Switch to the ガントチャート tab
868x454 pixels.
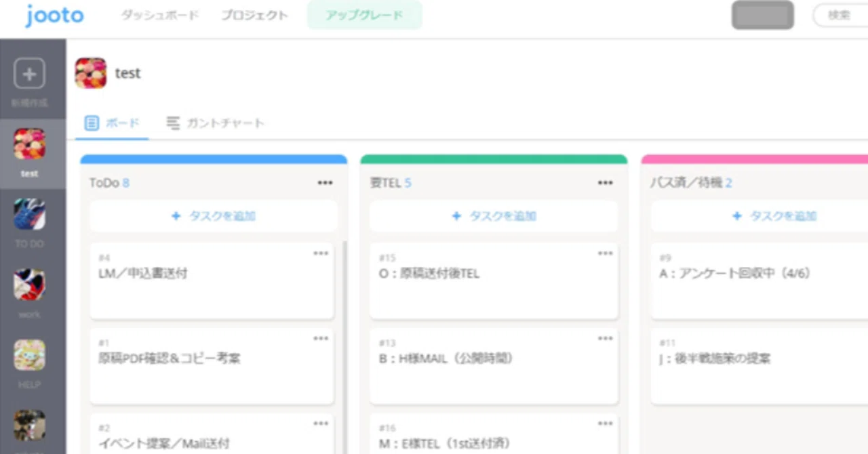[x=216, y=123]
